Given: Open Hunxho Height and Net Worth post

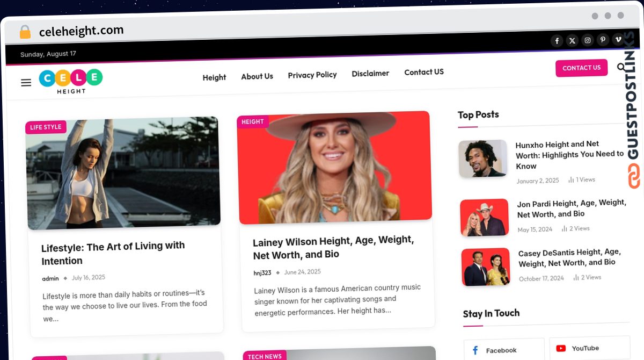Looking at the screenshot, I should tap(569, 155).
